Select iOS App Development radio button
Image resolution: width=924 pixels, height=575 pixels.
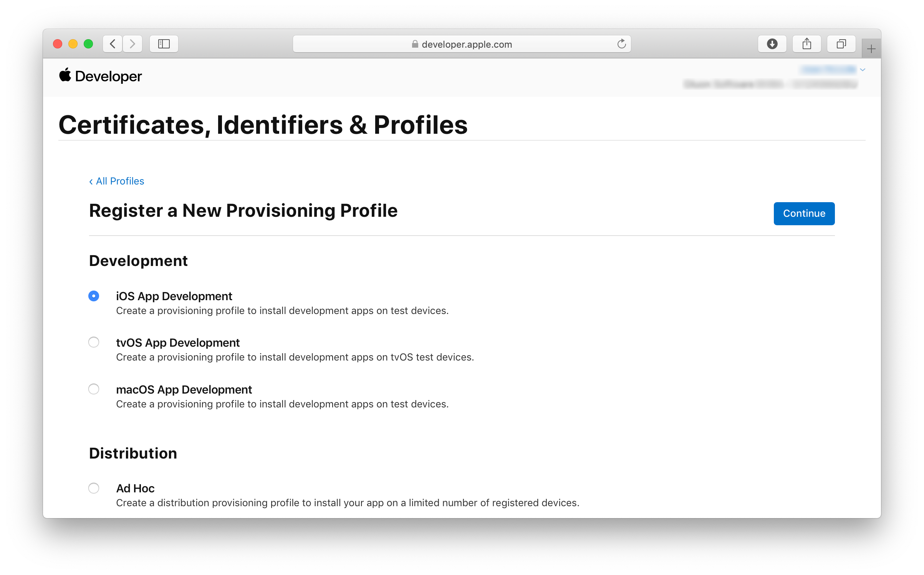(94, 296)
